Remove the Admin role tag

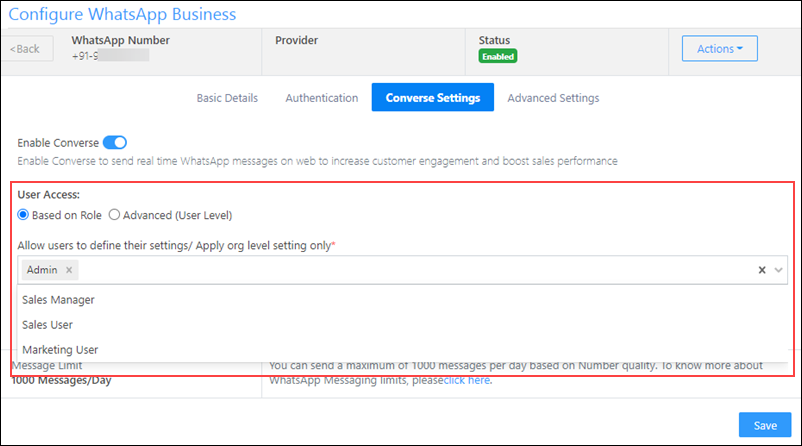pos(69,270)
